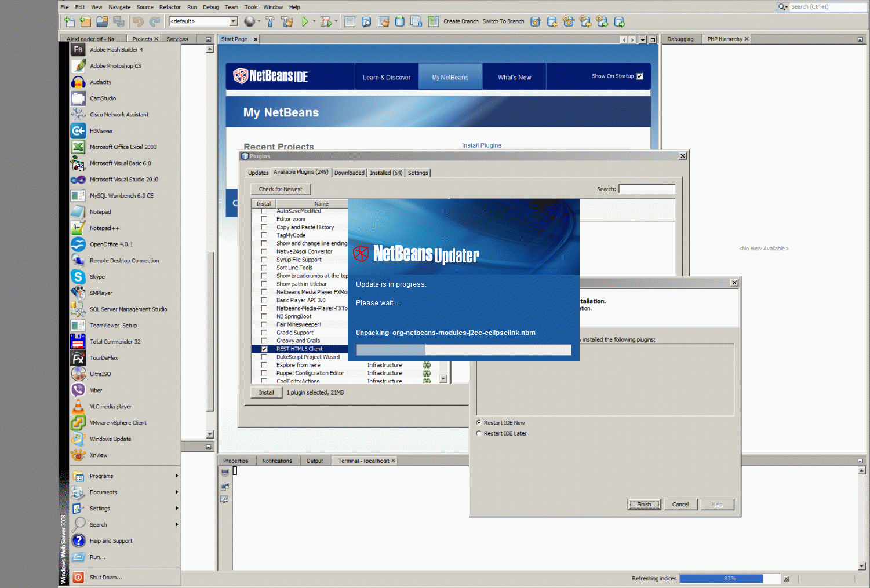
Task: Open the Debug Project dropdown arrow
Action: [x=336, y=22]
